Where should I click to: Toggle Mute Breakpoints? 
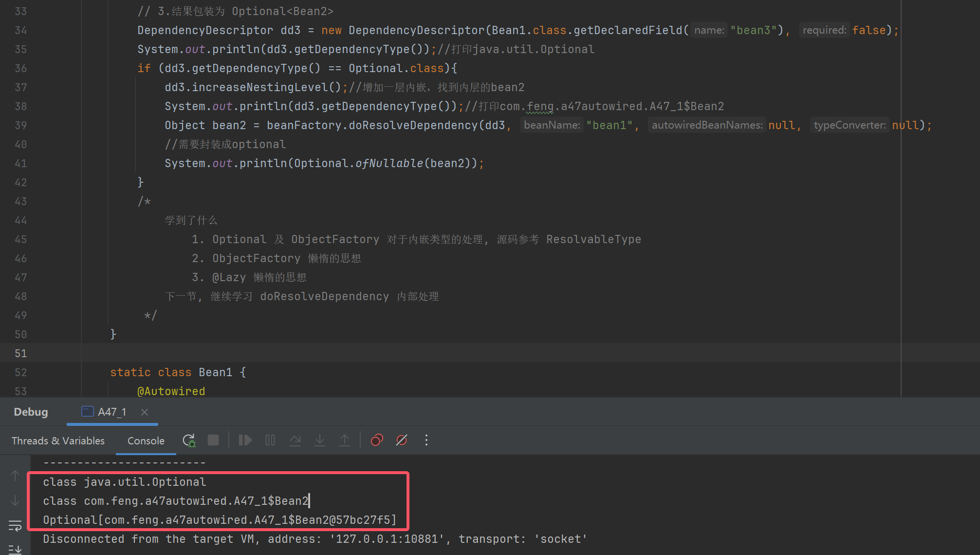coord(402,440)
